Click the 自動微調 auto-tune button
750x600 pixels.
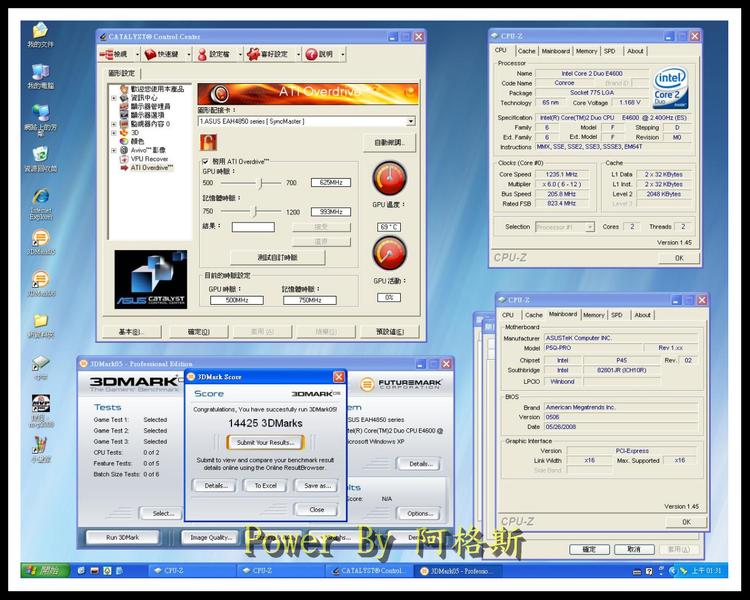coord(389,143)
